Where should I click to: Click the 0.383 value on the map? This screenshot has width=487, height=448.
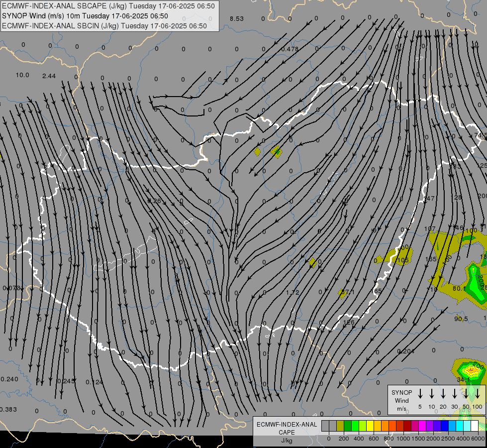8,410
